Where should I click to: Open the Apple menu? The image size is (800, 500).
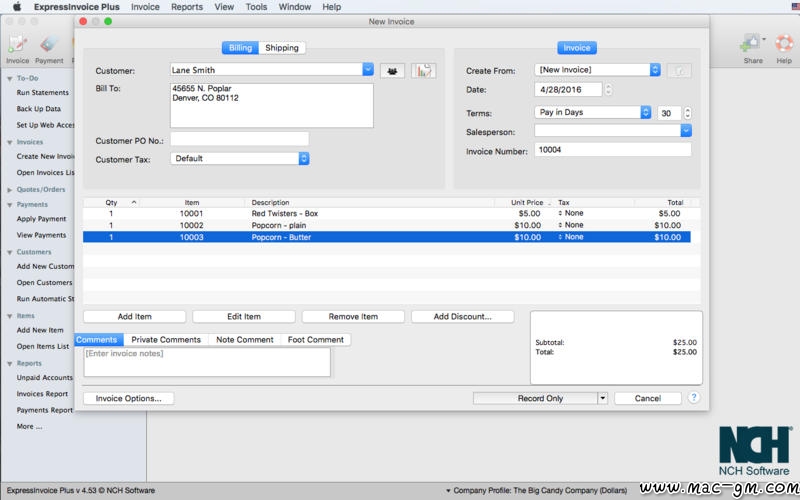coord(17,7)
